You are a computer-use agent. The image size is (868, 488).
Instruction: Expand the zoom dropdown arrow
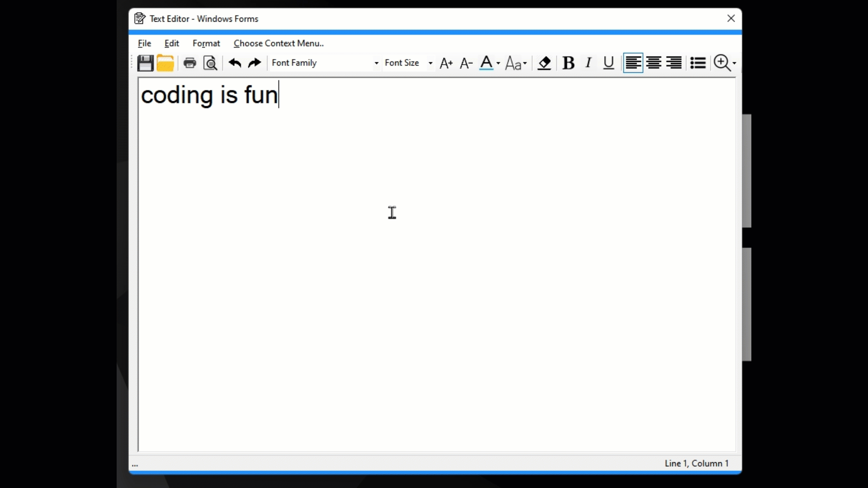(734, 63)
